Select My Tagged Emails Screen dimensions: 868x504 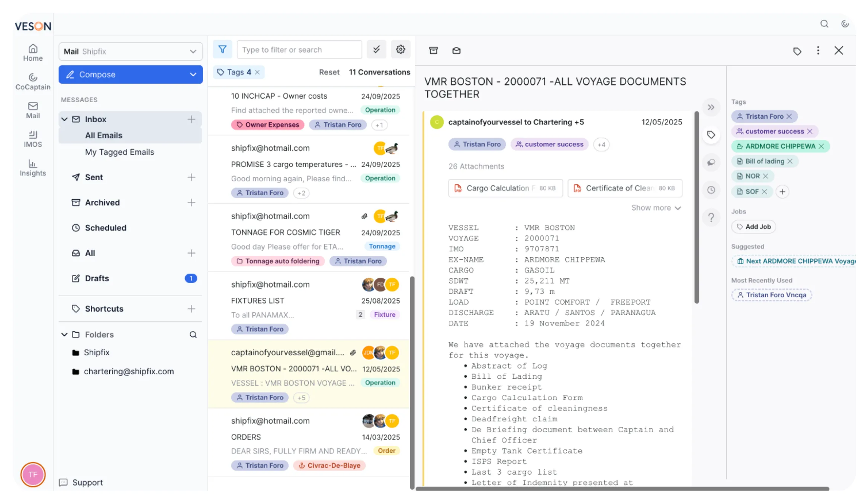point(119,152)
